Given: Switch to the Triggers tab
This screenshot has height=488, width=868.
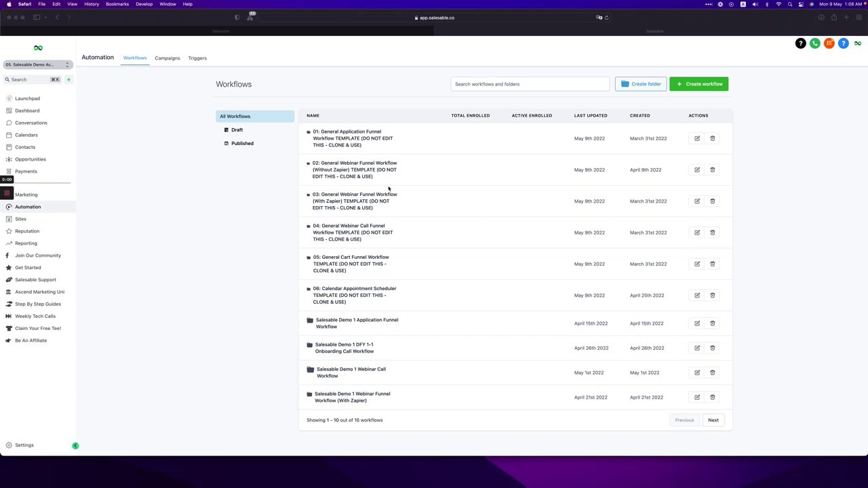Looking at the screenshot, I should click(x=197, y=58).
